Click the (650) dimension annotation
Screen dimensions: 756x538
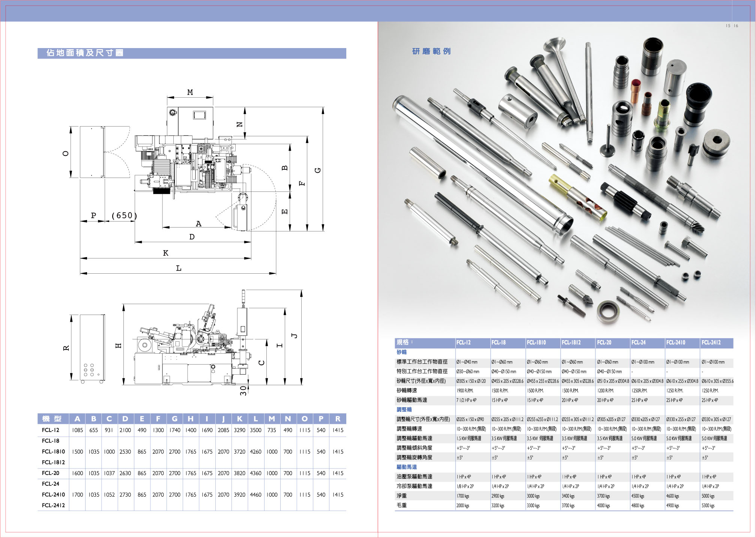coord(125,216)
